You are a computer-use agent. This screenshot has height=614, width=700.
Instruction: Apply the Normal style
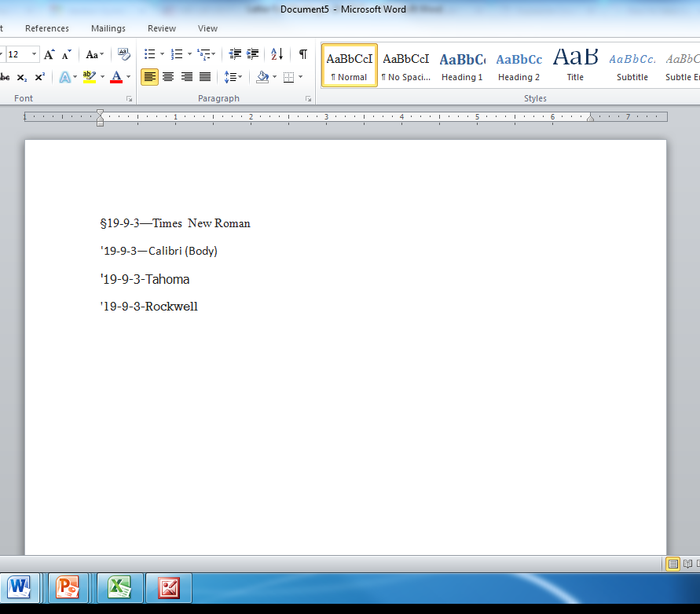coord(350,65)
